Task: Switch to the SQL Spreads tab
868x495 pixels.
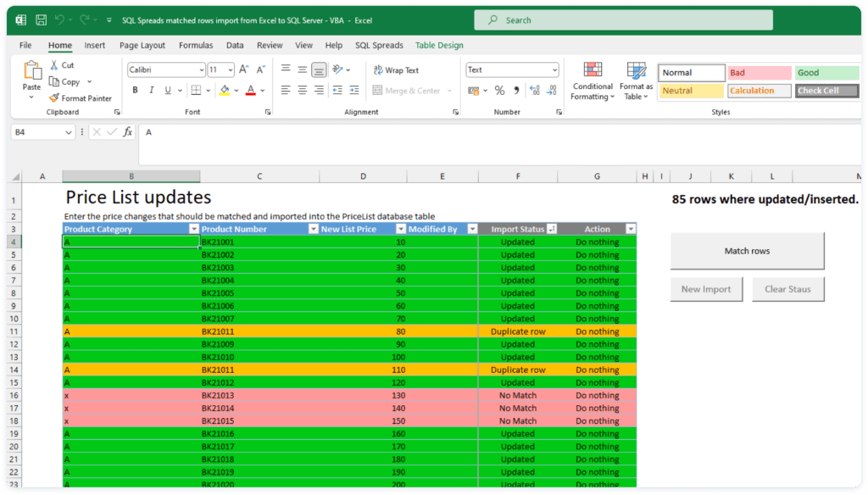Action: click(x=379, y=46)
